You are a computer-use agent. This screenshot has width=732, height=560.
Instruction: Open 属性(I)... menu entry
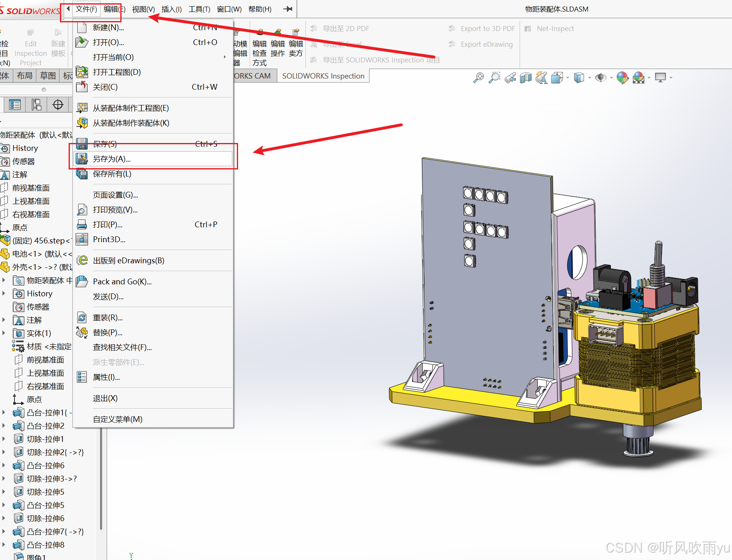153,377
